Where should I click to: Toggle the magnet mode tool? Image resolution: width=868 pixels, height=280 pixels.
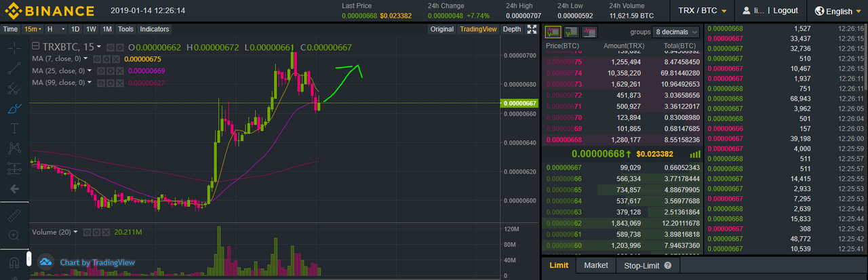coord(14,262)
